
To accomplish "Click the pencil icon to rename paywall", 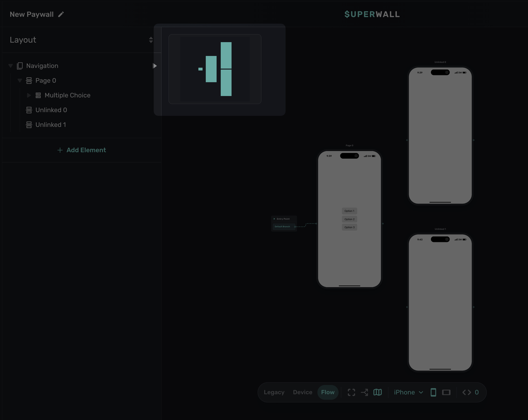I will tap(61, 15).
